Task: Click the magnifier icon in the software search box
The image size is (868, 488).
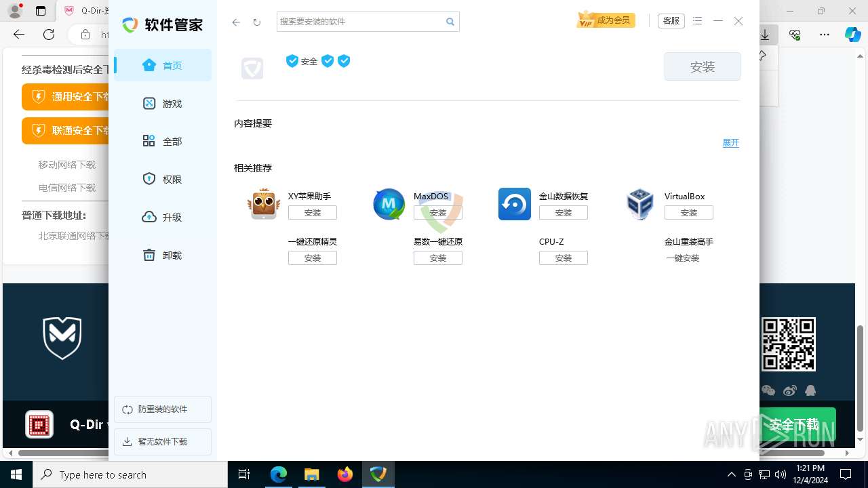Action: pos(450,22)
